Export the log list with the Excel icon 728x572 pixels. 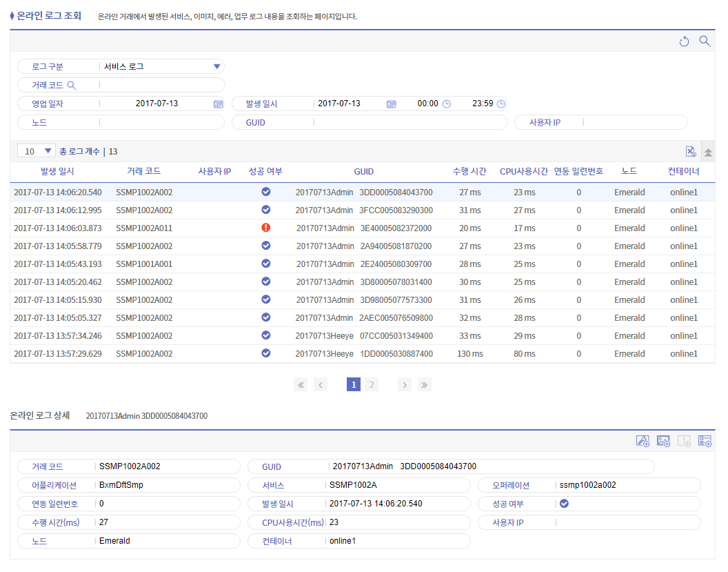click(691, 152)
